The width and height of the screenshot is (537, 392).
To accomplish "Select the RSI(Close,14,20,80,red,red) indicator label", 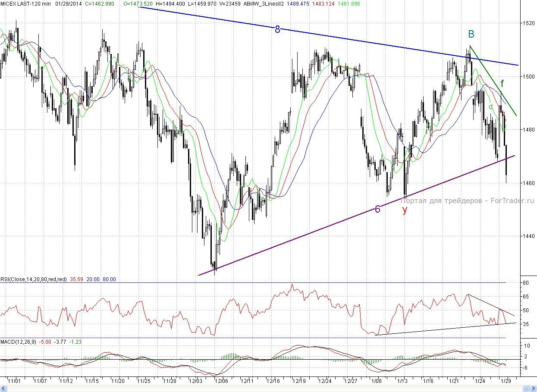I will pos(34,279).
